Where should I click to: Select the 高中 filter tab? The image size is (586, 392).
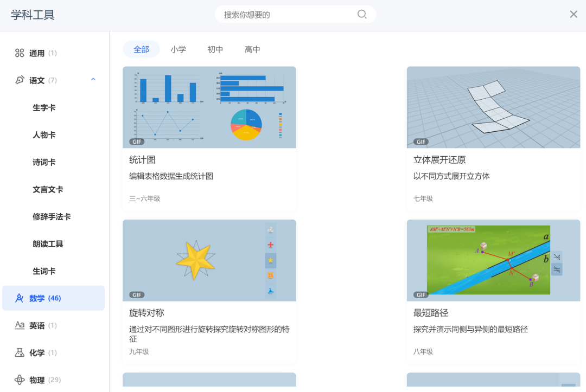click(252, 49)
